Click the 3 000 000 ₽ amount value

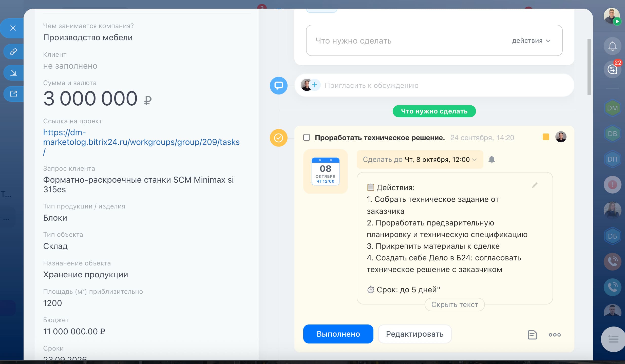click(97, 99)
